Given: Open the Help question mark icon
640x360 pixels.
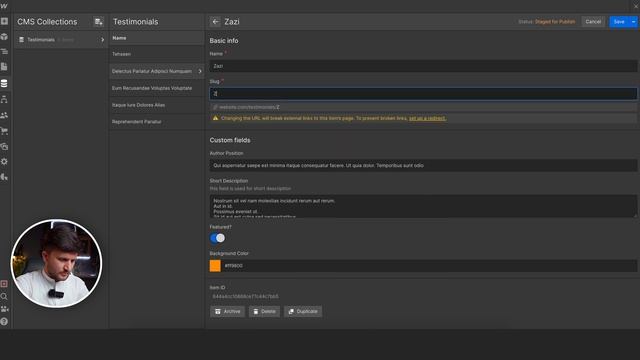Looking at the screenshot, I should (x=4, y=322).
